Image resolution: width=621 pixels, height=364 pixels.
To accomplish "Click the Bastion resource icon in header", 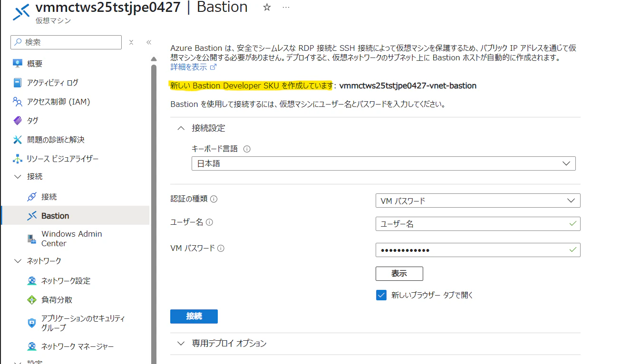I will coord(21,13).
